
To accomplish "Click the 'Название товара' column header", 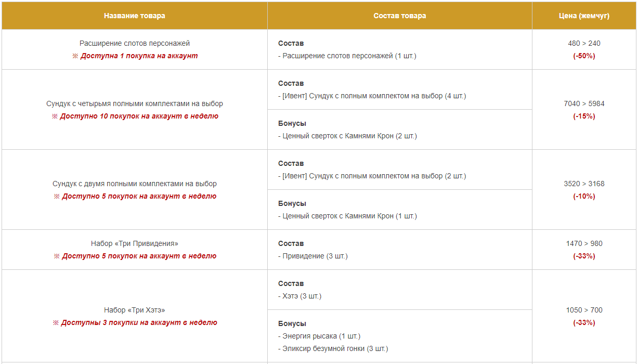I will pos(135,16).
